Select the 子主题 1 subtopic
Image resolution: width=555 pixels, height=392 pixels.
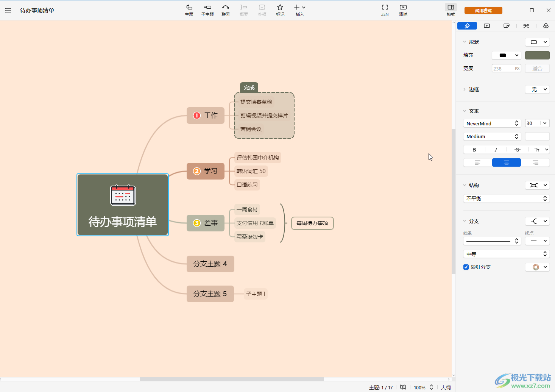coord(256,294)
